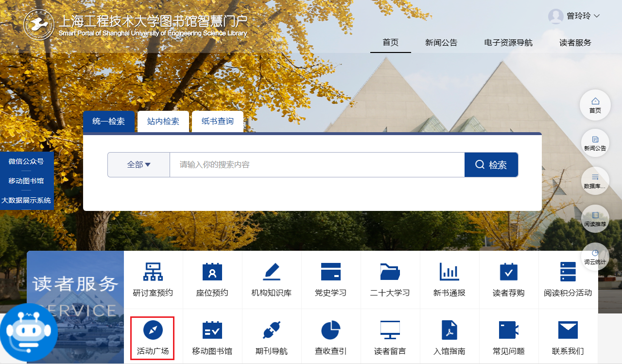The height and width of the screenshot is (364, 622).
Task: Go to 电子资源导航 in the top menu
Action: [508, 43]
